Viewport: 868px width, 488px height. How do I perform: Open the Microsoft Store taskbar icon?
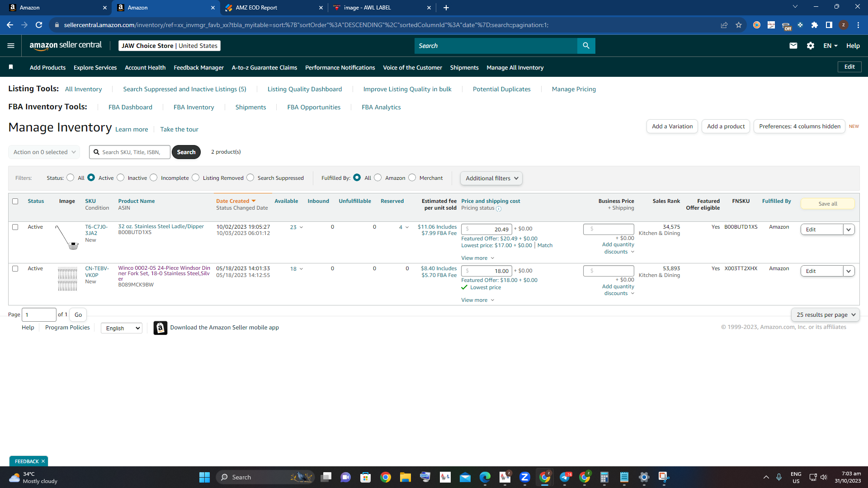click(365, 477)
